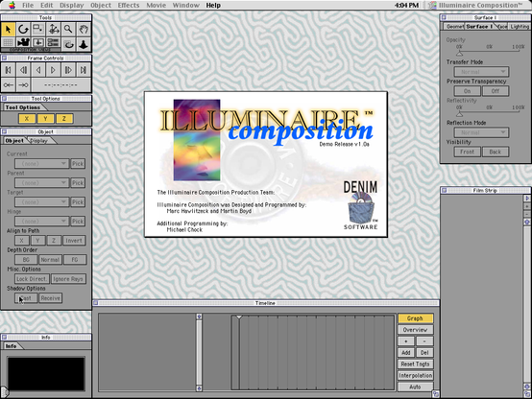Click the Overview button in Timeline

point(415,330)
